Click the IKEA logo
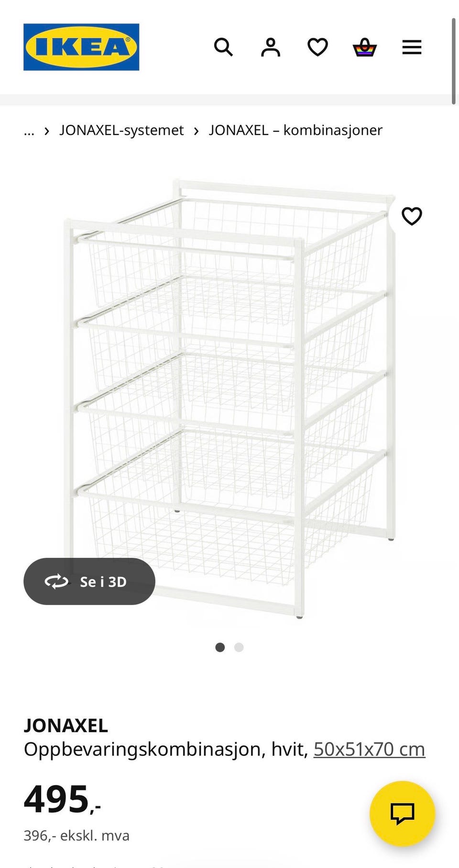The height and width of the screenshot is (868, 459). click(81, 47)
